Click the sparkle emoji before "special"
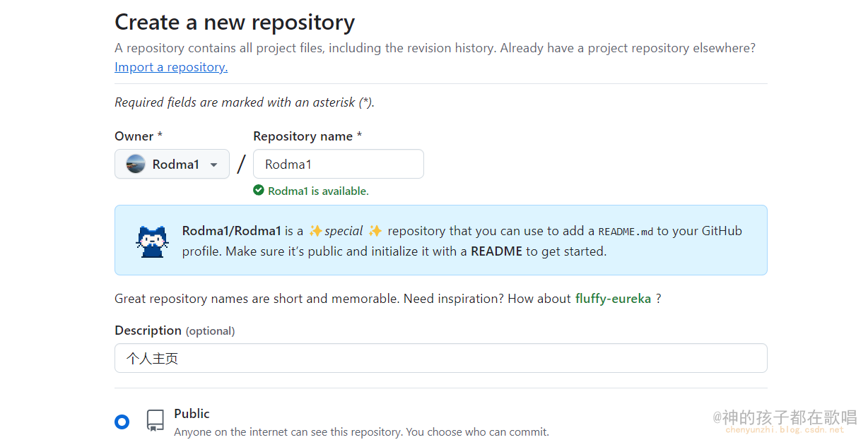The width and height of the screenshot is (868, 447). click(x=315, y=231)
